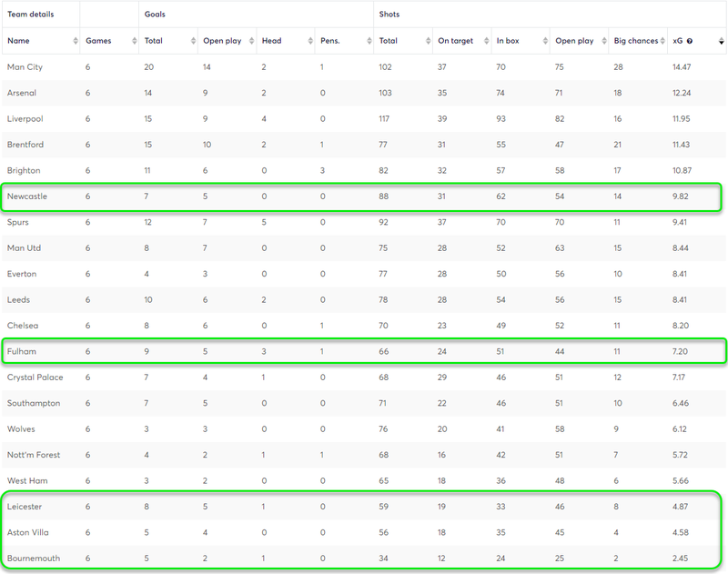Sort the table by Head goals arrows
Viewport: 728px width, 574px height.
tap(310, 41)
